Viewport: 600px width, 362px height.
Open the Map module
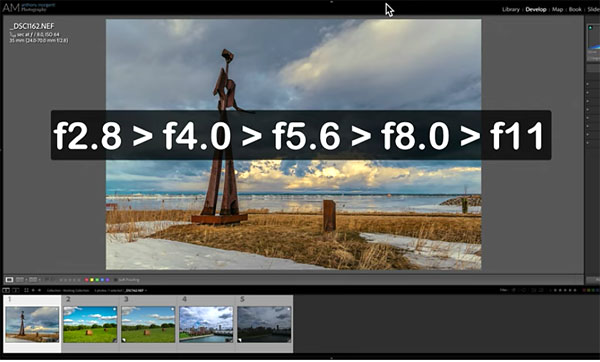point(557,9)
